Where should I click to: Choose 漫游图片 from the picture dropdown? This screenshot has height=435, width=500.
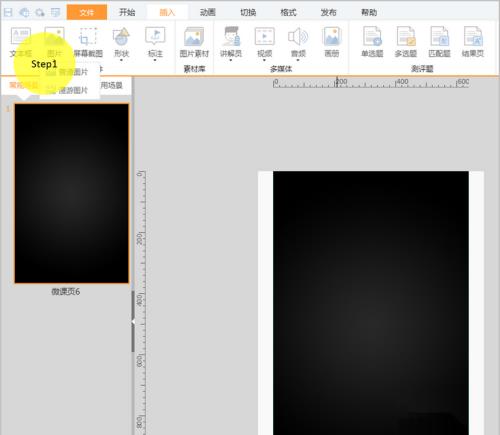(x=69, y=90)
